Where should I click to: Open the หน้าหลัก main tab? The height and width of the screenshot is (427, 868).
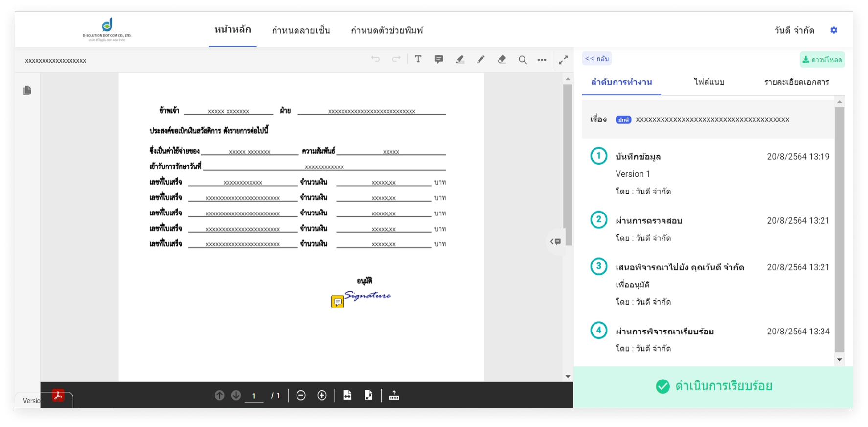pyautogui.click(x=233, y=30)
